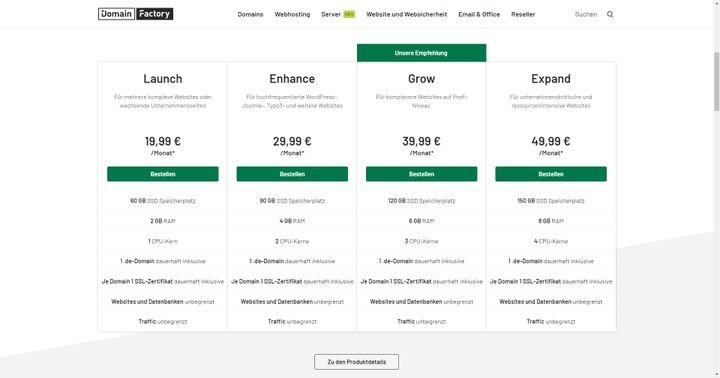Open Website und Websicherheit menu
Image resolution: width=720 pixels, height=378 pixels.
pos(406,14)
